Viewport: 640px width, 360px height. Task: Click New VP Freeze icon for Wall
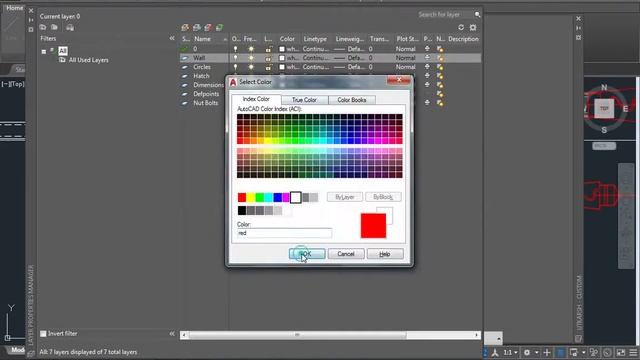coord(440,58)
